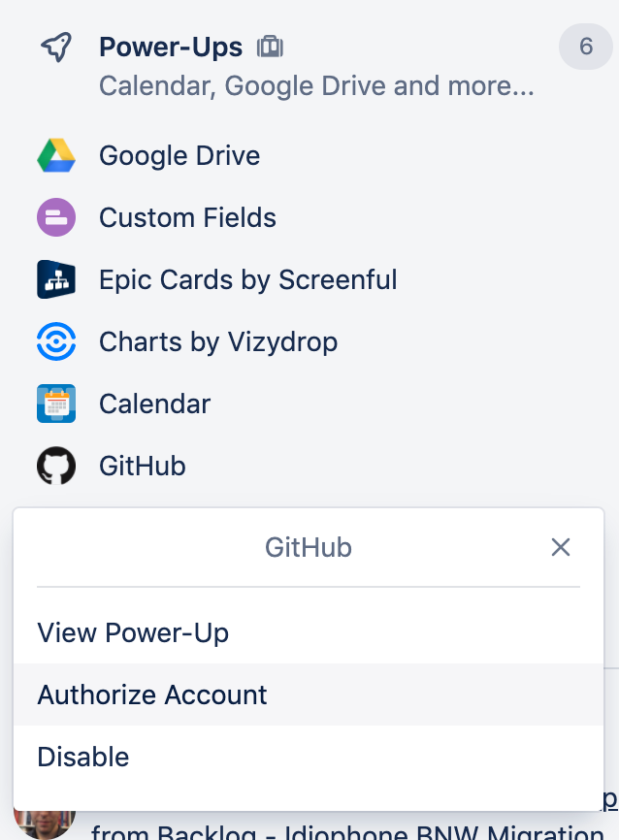The width and height of the screenshot is (619, 840).
Task: Click the Power-Ups heading text
Action: click(x=171, y=46)
